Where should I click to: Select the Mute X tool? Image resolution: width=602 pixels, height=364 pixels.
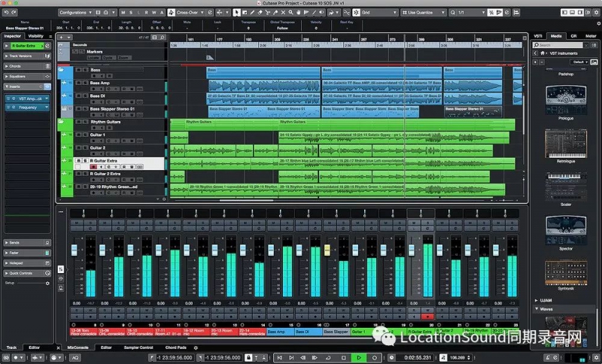[283, 12]
